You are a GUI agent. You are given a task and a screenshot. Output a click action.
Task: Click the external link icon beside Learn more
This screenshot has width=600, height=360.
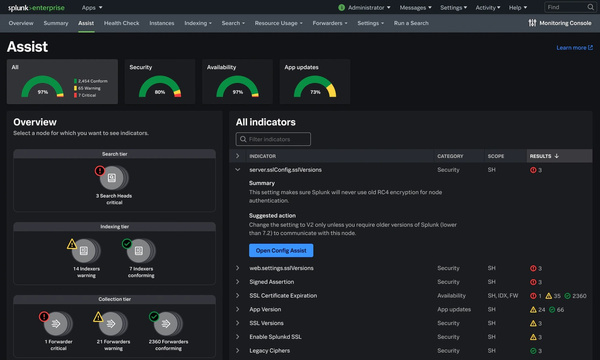(x=590, y=47)
